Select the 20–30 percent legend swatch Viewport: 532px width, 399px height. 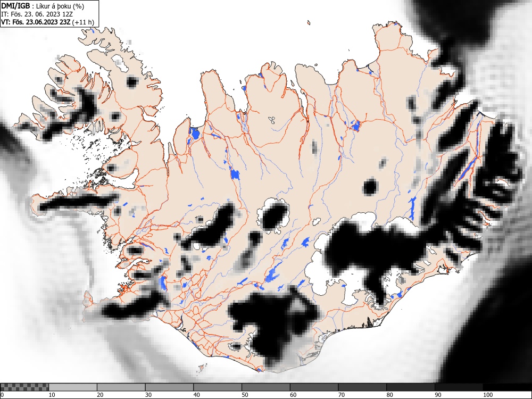click(121, 387)
